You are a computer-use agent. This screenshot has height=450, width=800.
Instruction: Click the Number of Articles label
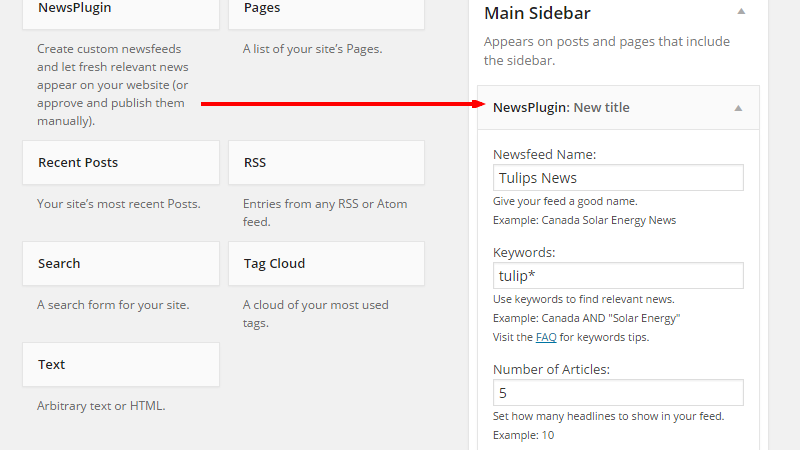coord(551,369)
